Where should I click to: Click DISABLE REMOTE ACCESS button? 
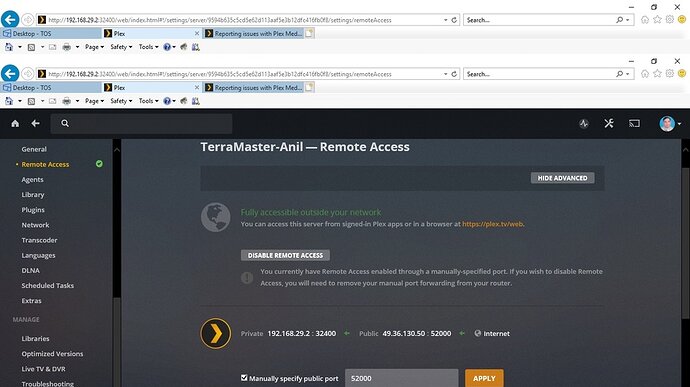285,255
